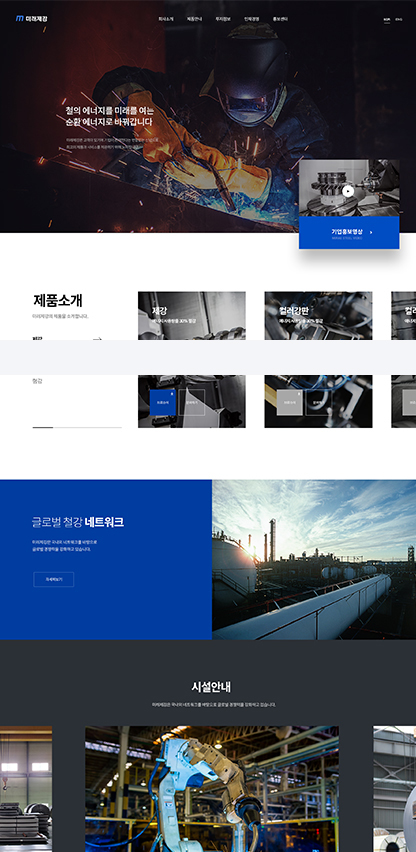Click the gray button on the 컬러강판 card
This screenshot has height=852, width=416.
pyautogui.click(x=290, y=402)
